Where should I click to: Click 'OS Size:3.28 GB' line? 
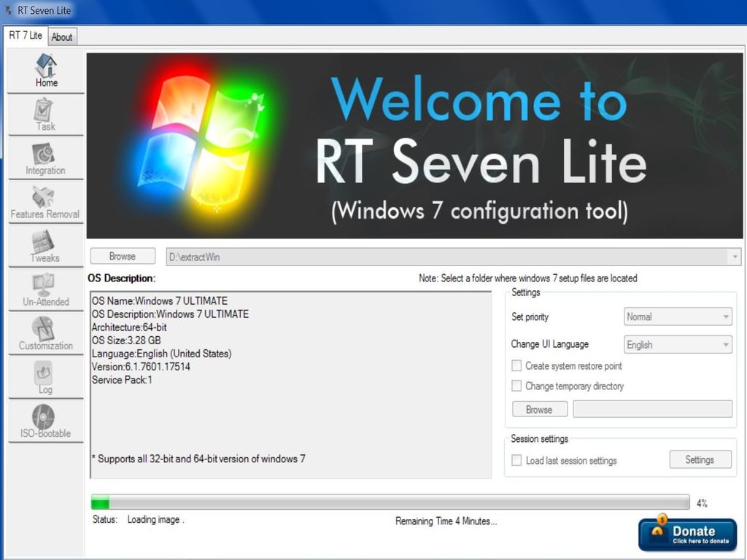126,341
